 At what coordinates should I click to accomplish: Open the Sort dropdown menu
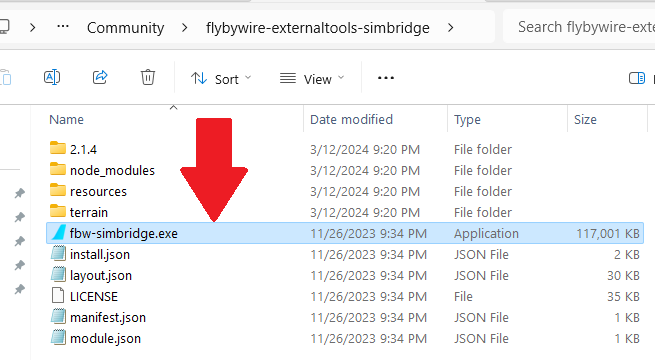[x=221, y=79]
